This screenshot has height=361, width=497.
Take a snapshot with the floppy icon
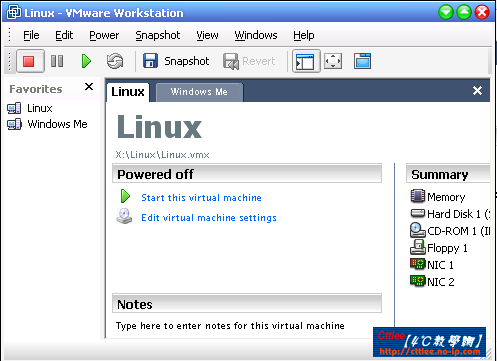click(x=150, y=61)
